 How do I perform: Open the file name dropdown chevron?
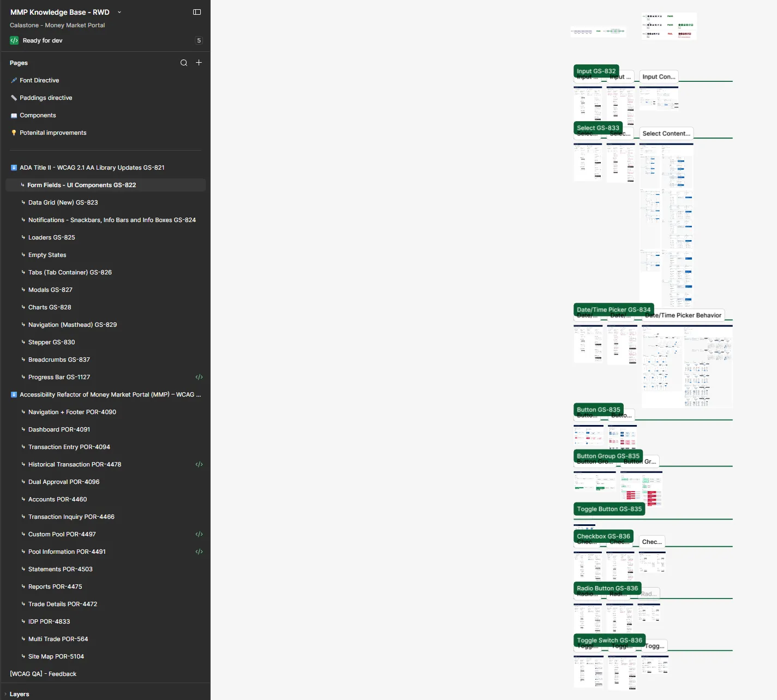(119, 12)
